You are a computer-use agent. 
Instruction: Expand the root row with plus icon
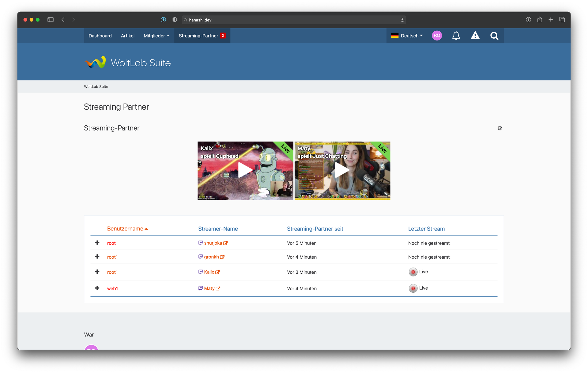[x=97, y=243]
